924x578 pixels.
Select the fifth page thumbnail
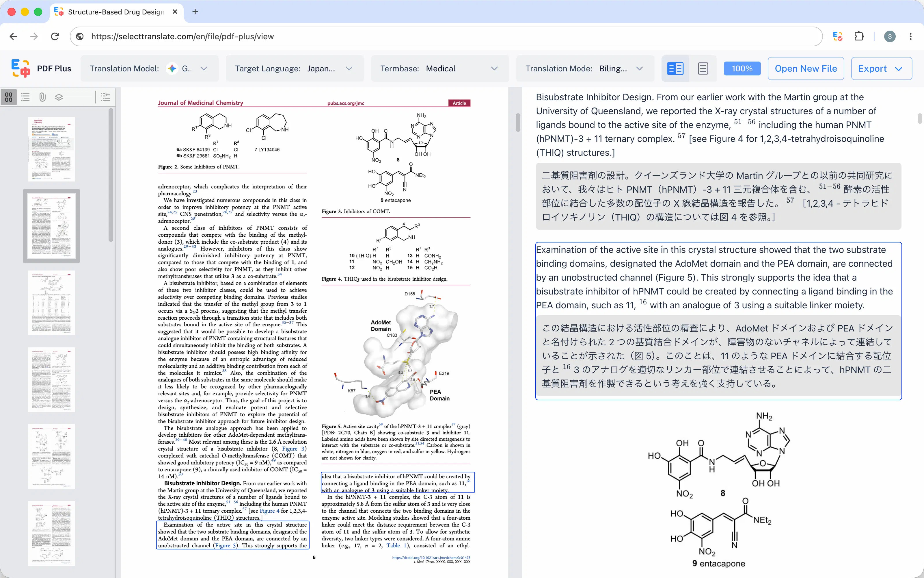(x=52, y=456)
